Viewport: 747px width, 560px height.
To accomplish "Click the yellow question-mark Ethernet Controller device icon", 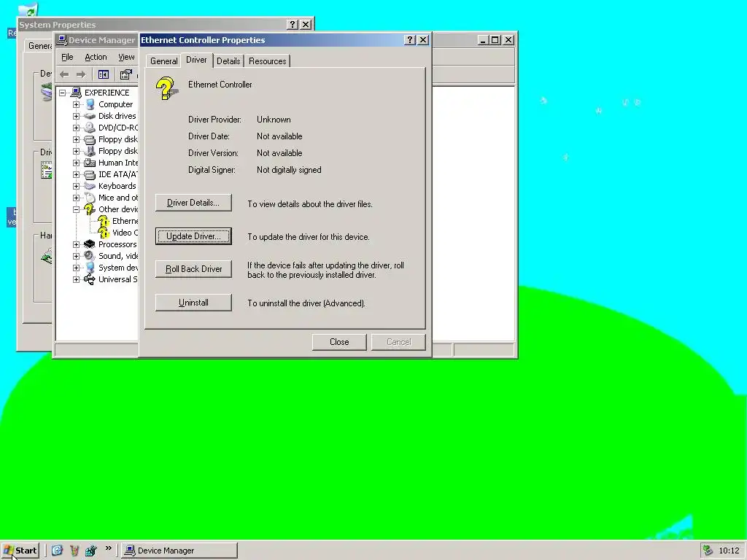I will click(166, 88).
